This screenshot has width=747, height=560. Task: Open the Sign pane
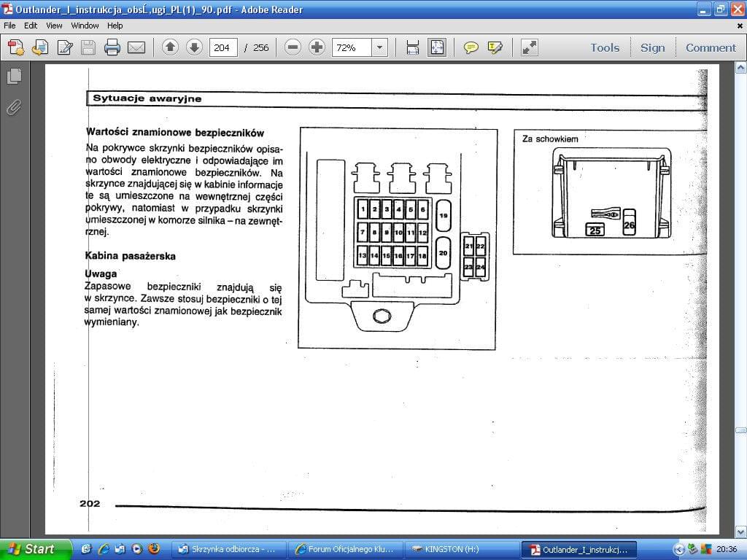pyautogui.click(x=653, y=47)
